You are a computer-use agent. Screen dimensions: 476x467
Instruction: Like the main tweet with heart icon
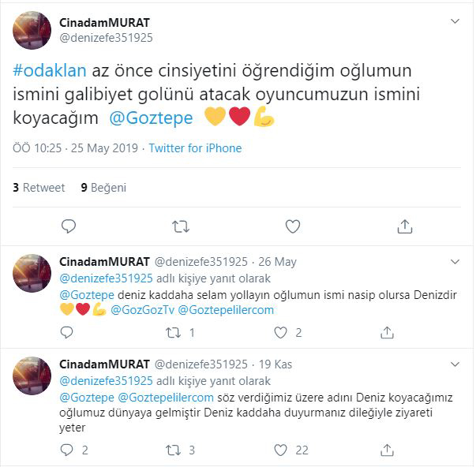pyautogui.click(x=293, y=226)
